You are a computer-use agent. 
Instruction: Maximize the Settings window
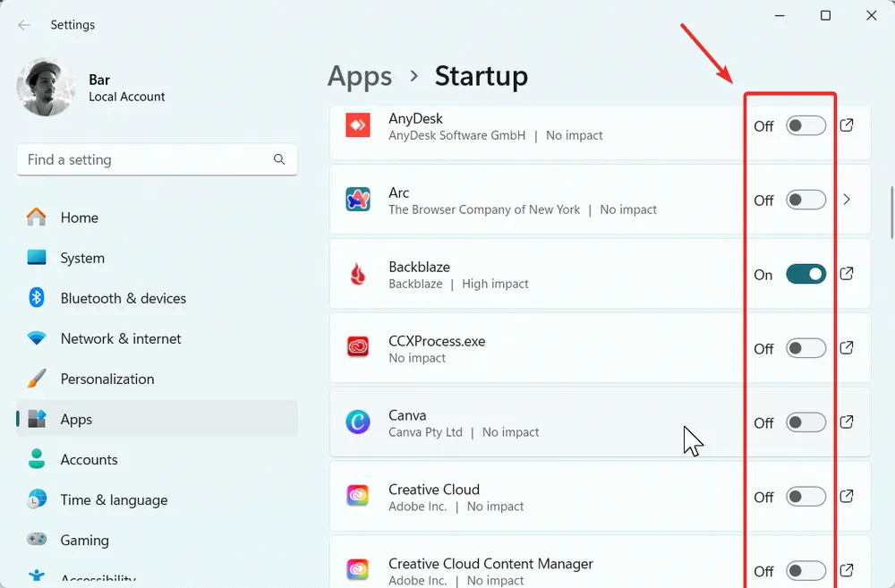[x=825, y=15]
